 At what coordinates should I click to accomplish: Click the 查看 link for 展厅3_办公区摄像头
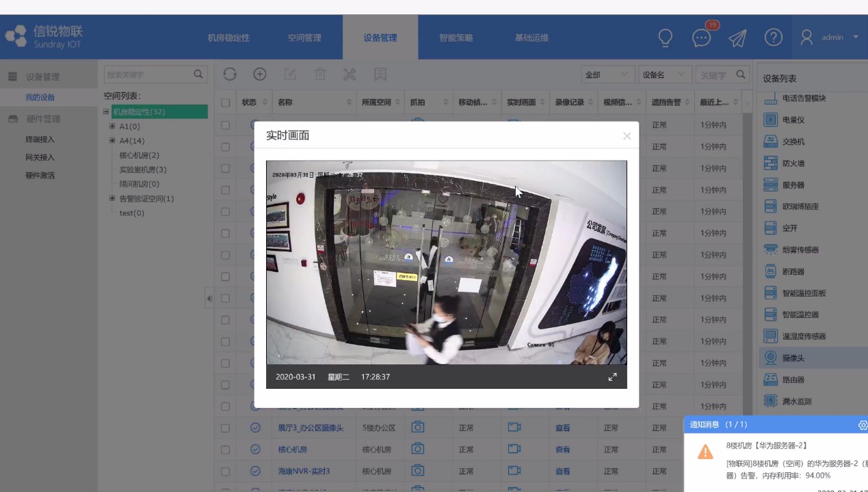pyautogui.click(x=562, y=428)
